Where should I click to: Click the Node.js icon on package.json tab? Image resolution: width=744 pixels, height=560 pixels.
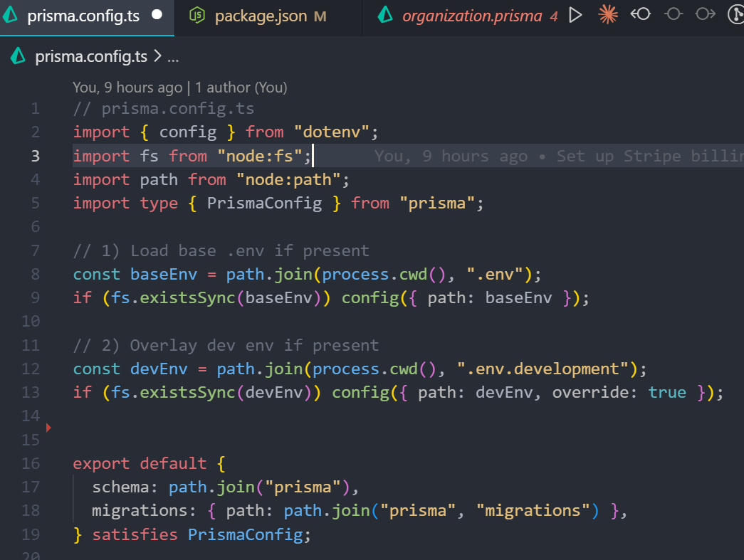click(197, 16)
